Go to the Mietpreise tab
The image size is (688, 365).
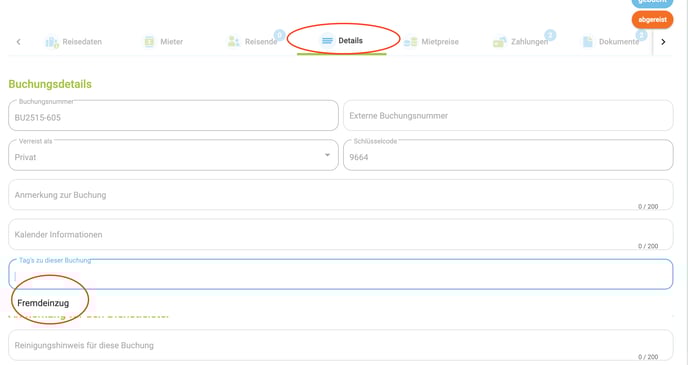[431, 42]
